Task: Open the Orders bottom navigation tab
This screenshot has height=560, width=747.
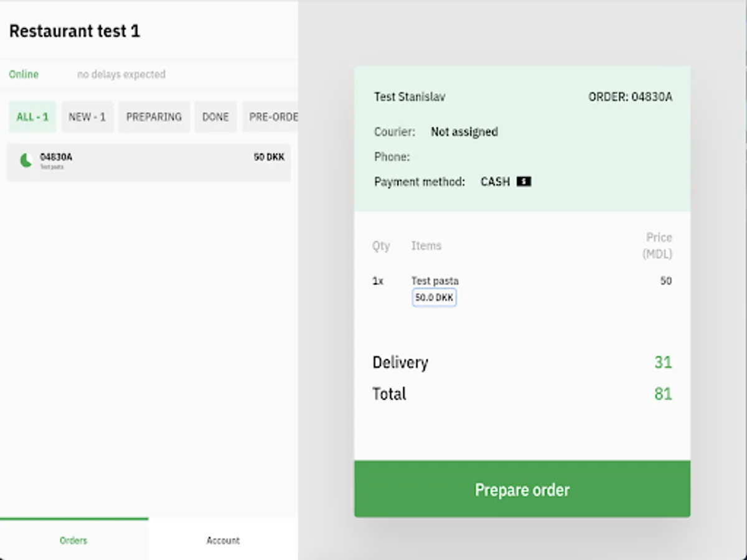Action: pos(73,540)
